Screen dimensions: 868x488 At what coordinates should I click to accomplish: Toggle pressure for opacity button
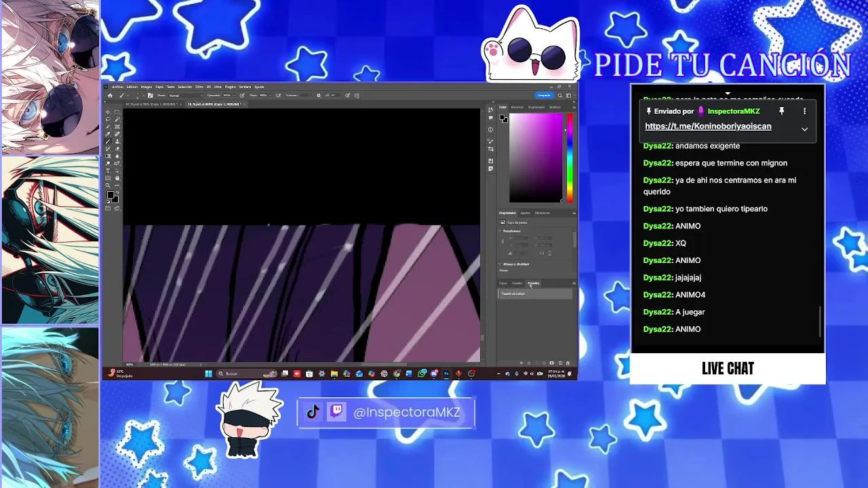(242, 96)
